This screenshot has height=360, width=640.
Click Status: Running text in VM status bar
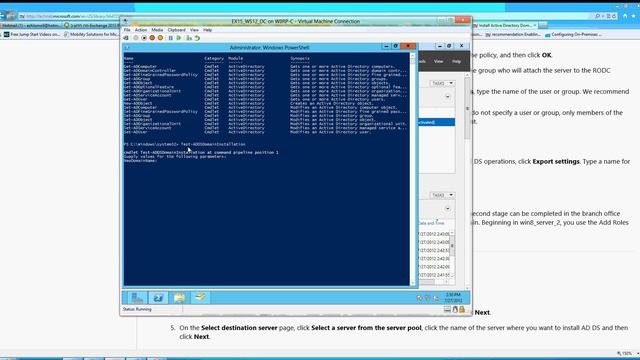(137, 309)
